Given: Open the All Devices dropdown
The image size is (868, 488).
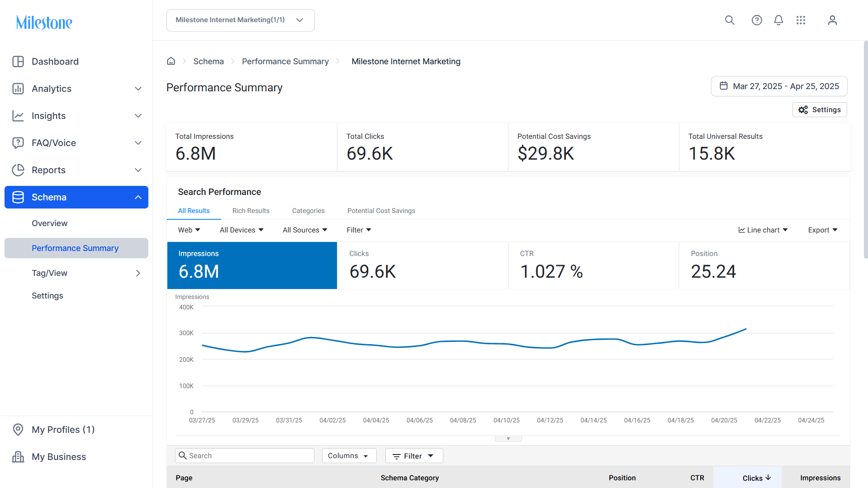Looking at the screenshot, I should (242, 230).
